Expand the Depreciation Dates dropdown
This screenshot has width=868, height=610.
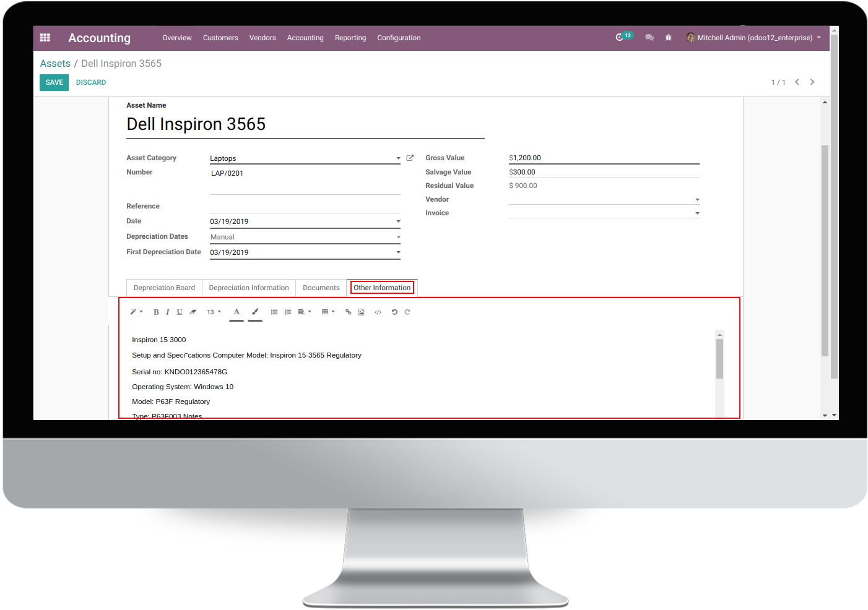pyautogui.click(x=398, y=237)
